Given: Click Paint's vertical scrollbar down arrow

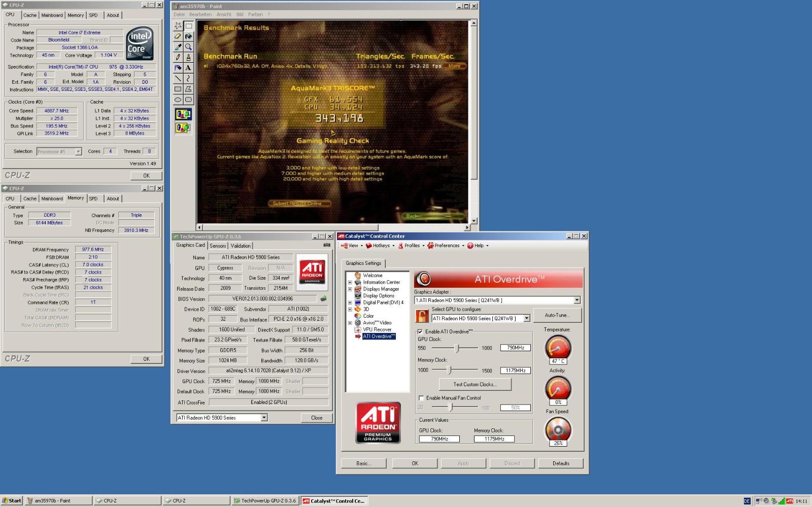Looking at the screenshot, I should point(474,221).
